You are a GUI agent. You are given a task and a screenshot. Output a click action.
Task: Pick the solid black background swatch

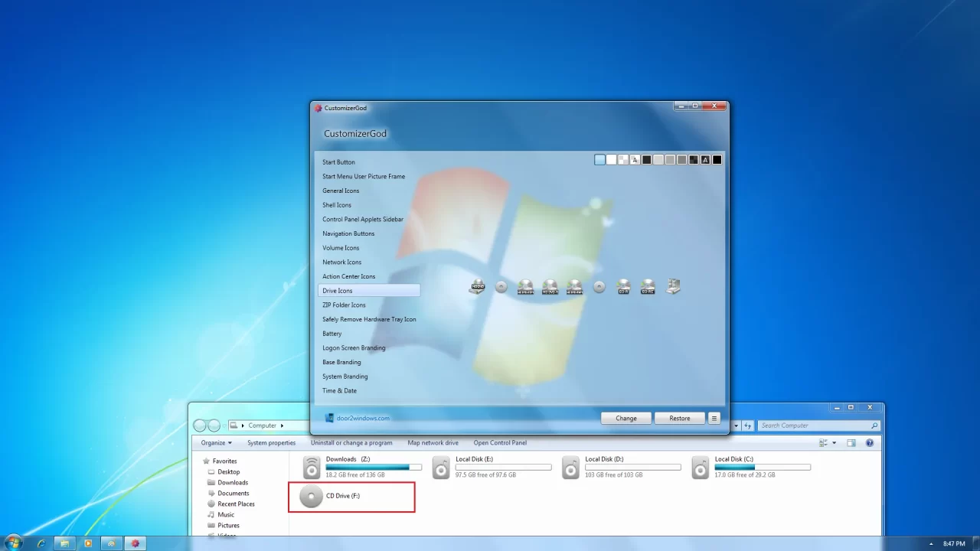point(717,160)
